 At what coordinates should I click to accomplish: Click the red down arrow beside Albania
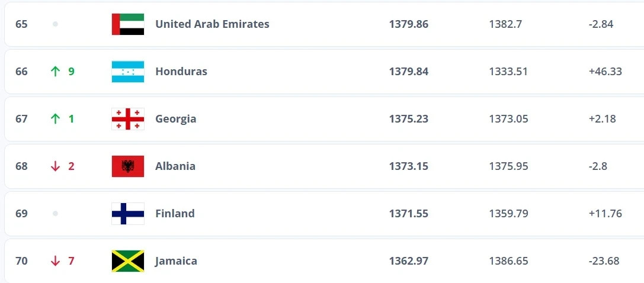(55, 166)
